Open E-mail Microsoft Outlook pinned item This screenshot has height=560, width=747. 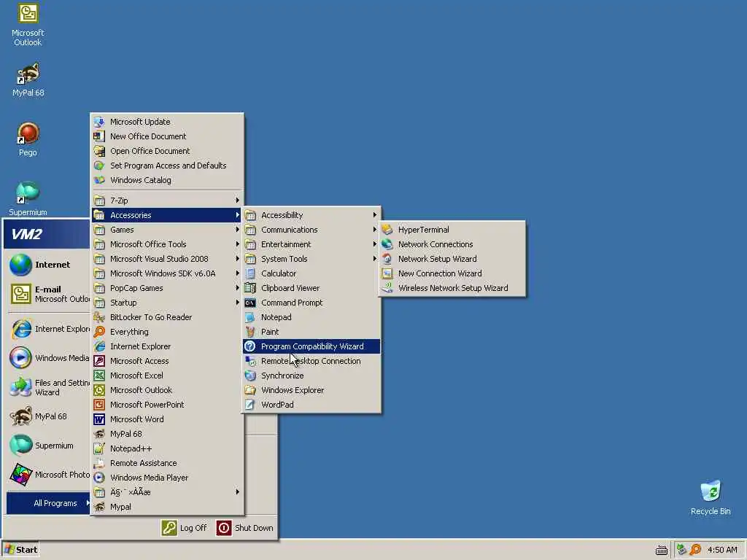point(49,294)
